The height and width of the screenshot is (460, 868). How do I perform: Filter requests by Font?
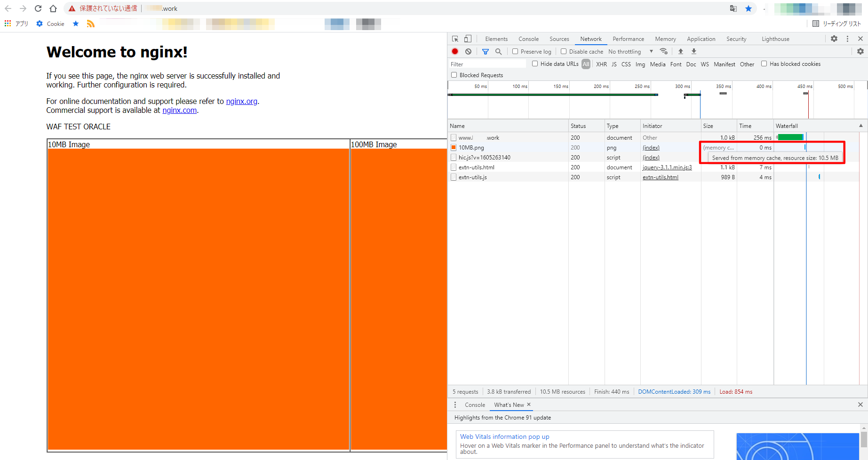[x=676, y=64]
